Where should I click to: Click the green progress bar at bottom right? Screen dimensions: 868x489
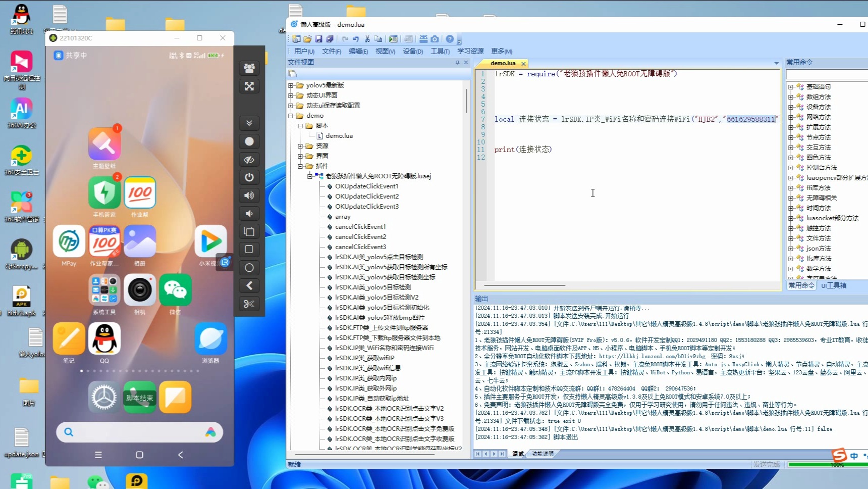(828, 464)
